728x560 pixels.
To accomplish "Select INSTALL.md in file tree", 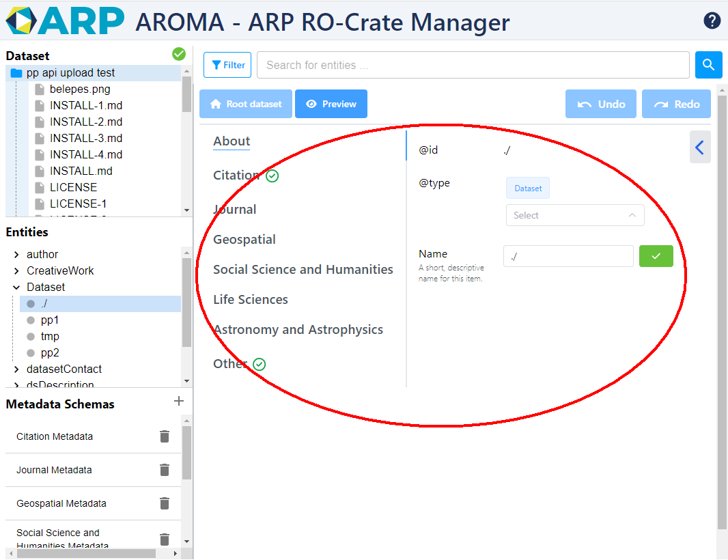I will click(x=81, y=171).
